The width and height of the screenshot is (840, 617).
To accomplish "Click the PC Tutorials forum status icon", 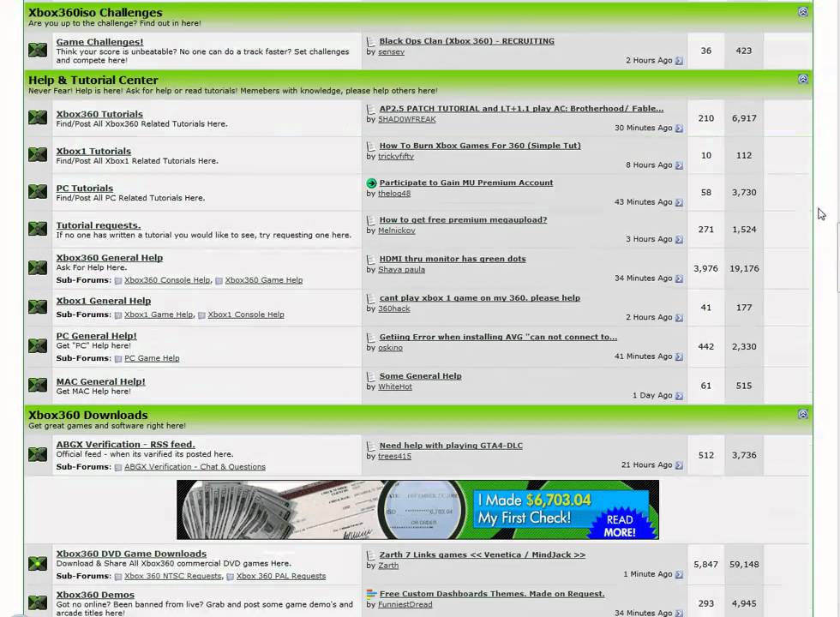I will click(x=38, y=192).
